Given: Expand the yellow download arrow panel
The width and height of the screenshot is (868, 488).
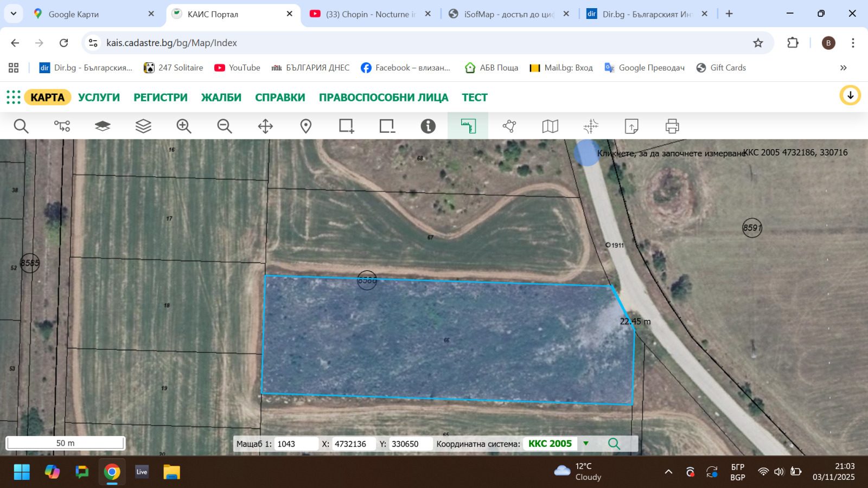Looking at the screenshot, I should pyautogui.click(x=850, y=95).
